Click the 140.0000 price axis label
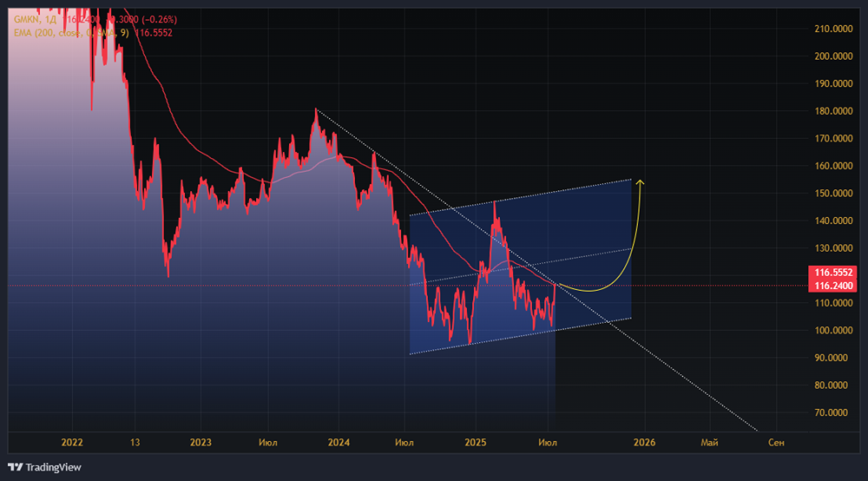 [x=833, y=221]
